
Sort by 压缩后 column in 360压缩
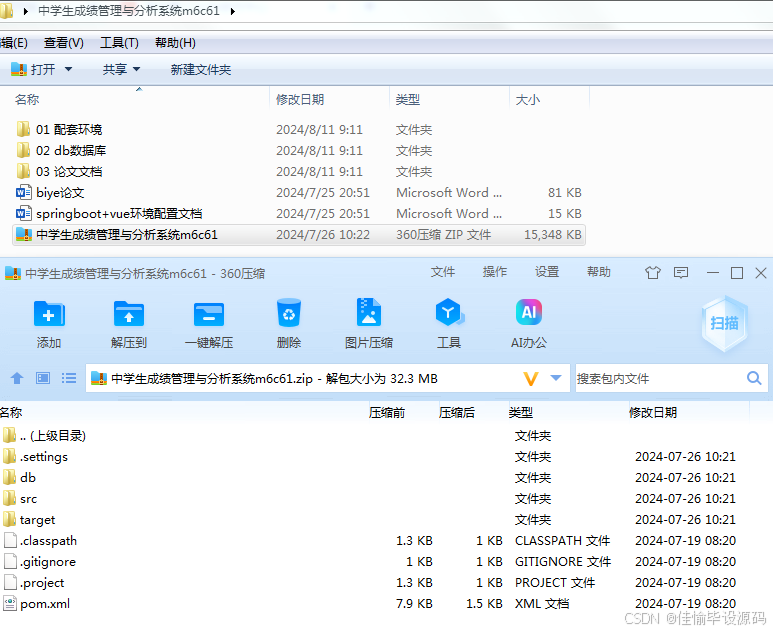[457, 412]
